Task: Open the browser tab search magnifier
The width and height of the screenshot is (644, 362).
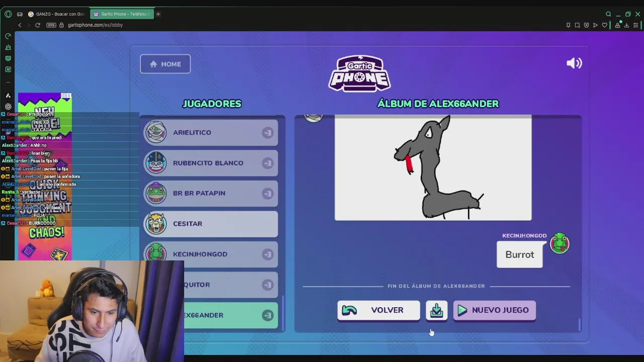Action: pyautogui.click(x=608, y=14)
